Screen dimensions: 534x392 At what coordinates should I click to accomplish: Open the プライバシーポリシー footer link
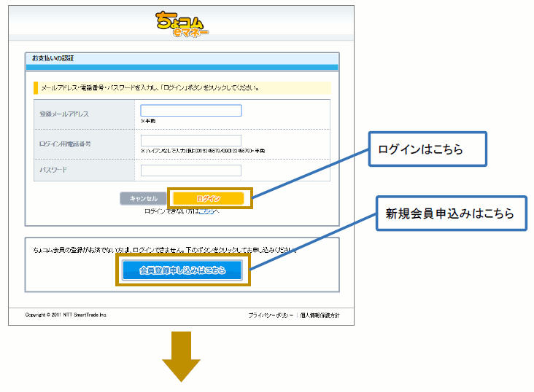[x=271, y=315]
